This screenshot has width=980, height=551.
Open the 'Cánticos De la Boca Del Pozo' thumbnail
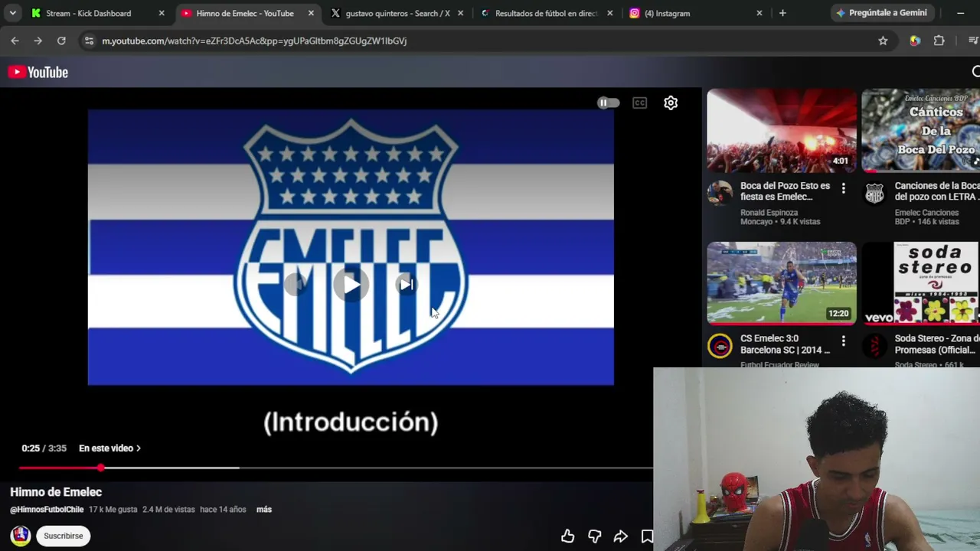pyautogui.click(x=920, y=130)
